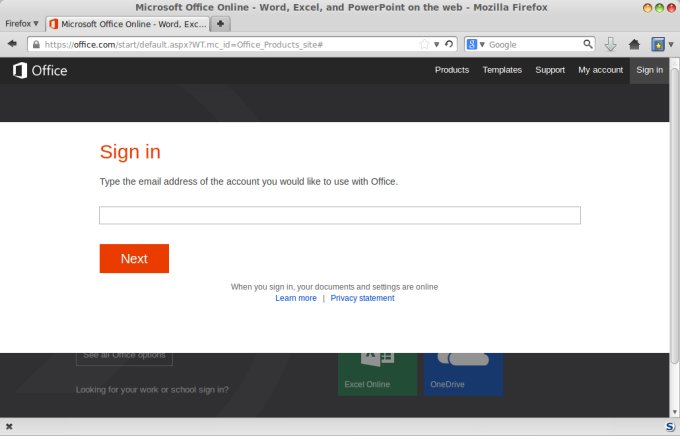This screenshot has width=680, height=436.
Task: Click Sign in at top right
Action: pos(649,70)
